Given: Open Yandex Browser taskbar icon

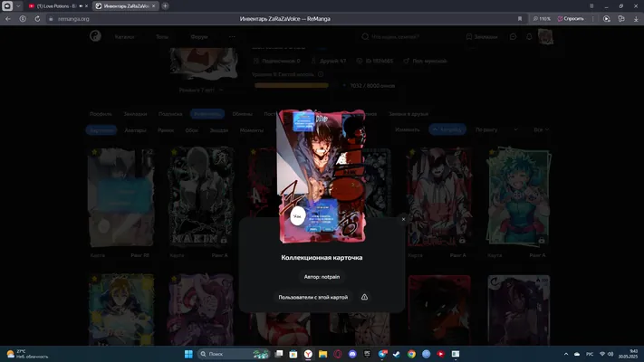Looking at the screenshot, I should pyautogui.click(x=308, y=354).
